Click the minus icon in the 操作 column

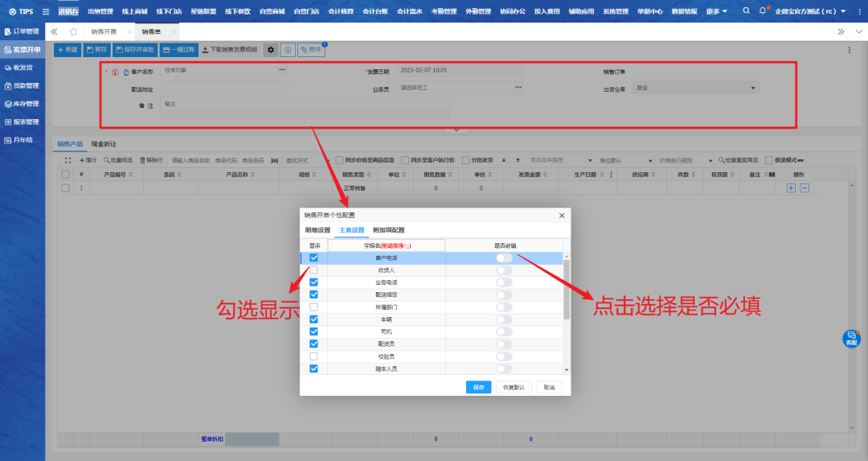(x=805, y=187)
